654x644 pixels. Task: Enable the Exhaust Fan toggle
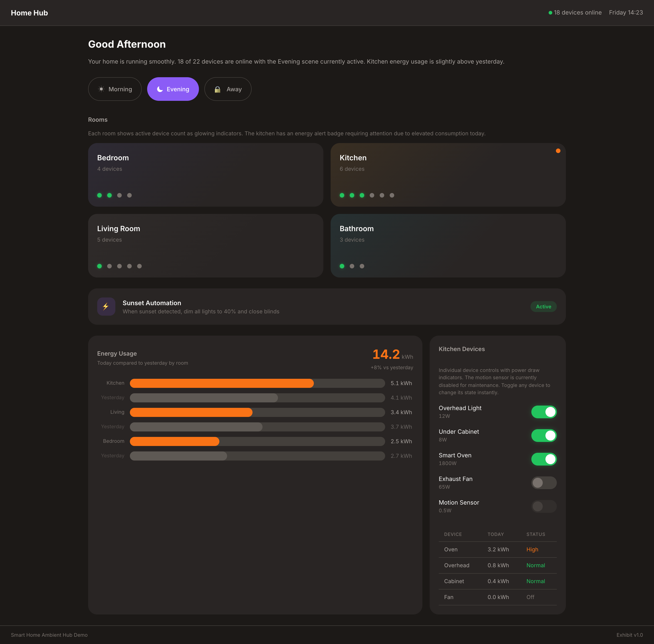(543, 483)
